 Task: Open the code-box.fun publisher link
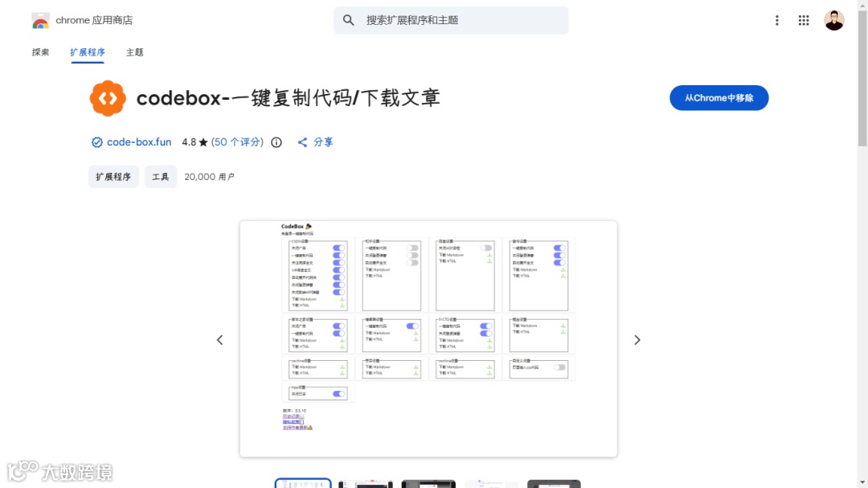139,142
